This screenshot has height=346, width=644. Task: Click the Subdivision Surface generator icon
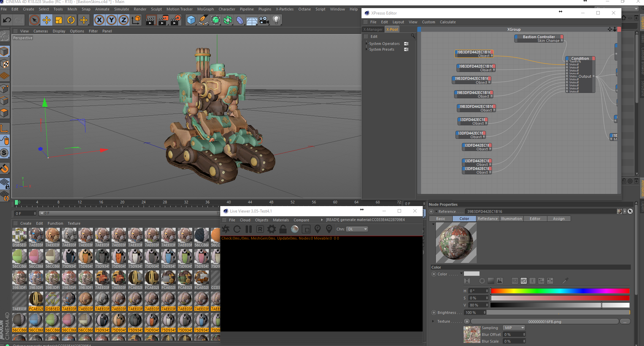click(x=216, y=20)
